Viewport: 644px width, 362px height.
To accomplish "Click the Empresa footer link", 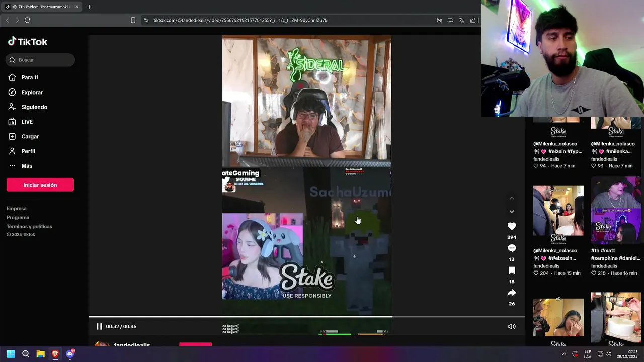I will (x=17, y=208).
